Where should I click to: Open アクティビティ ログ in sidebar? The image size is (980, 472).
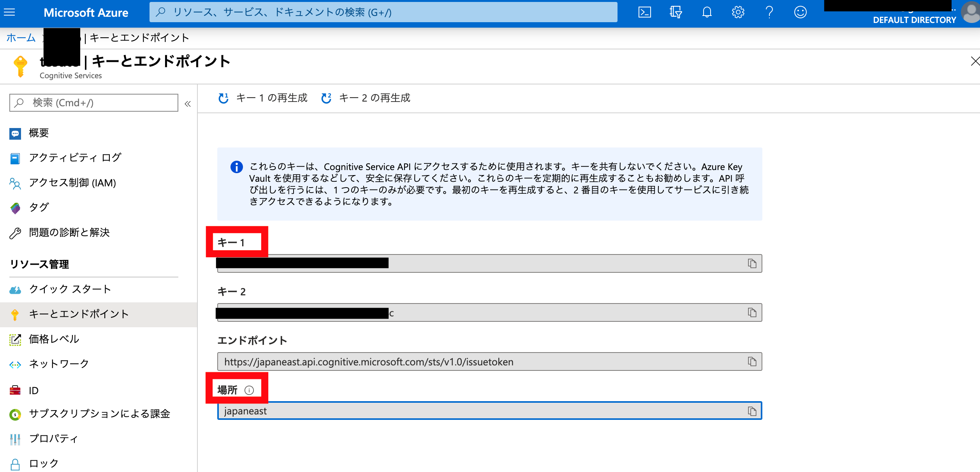point(99,158)
